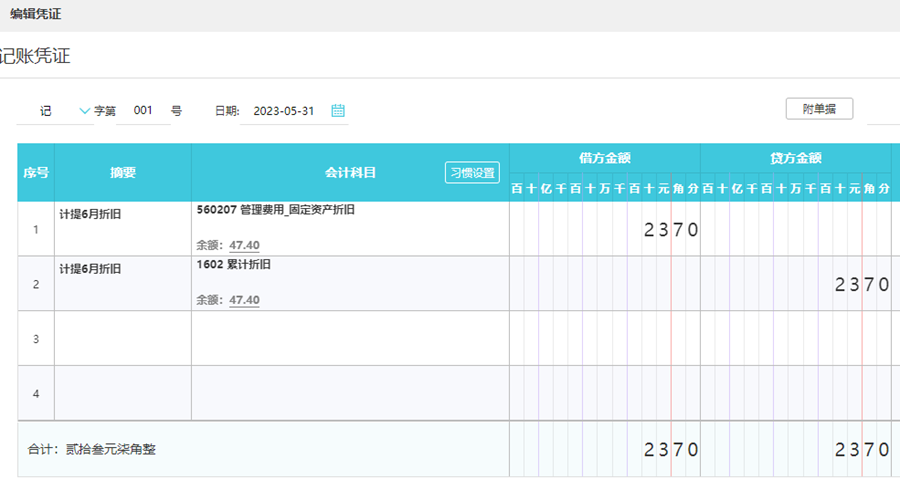Click the total text 贰拾叁元柒角整
This screenshot has width=900, height=490.
coord(110,449)
